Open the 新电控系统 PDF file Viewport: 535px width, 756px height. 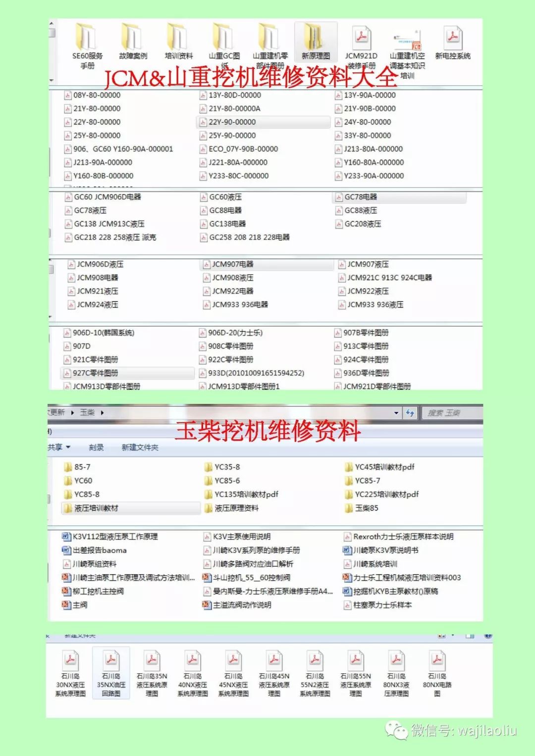pos(452,37)
